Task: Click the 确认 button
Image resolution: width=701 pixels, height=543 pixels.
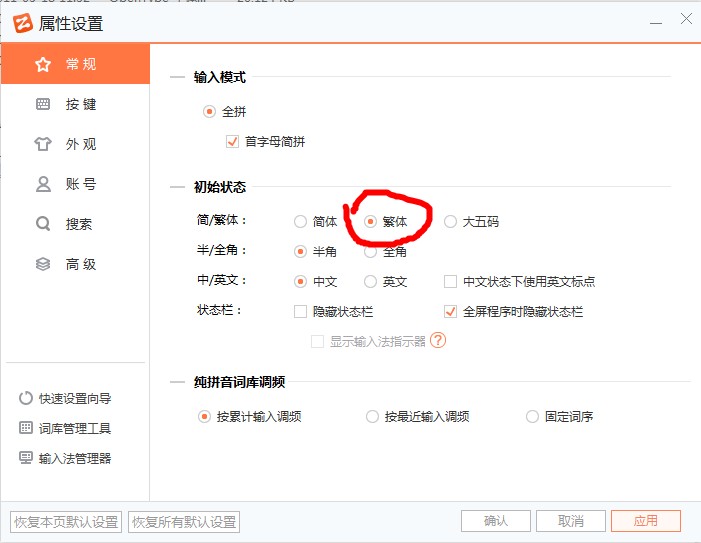Action: click(x=496, y=521)
